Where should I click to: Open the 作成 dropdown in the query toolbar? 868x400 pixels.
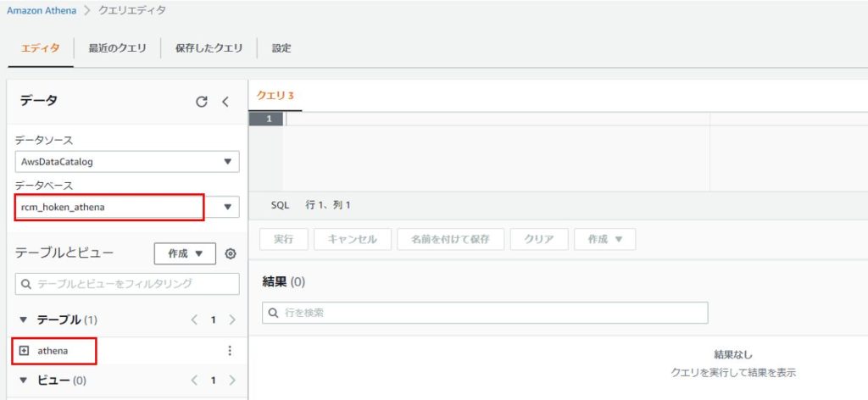pyautogui.click(x=604, y=239)
